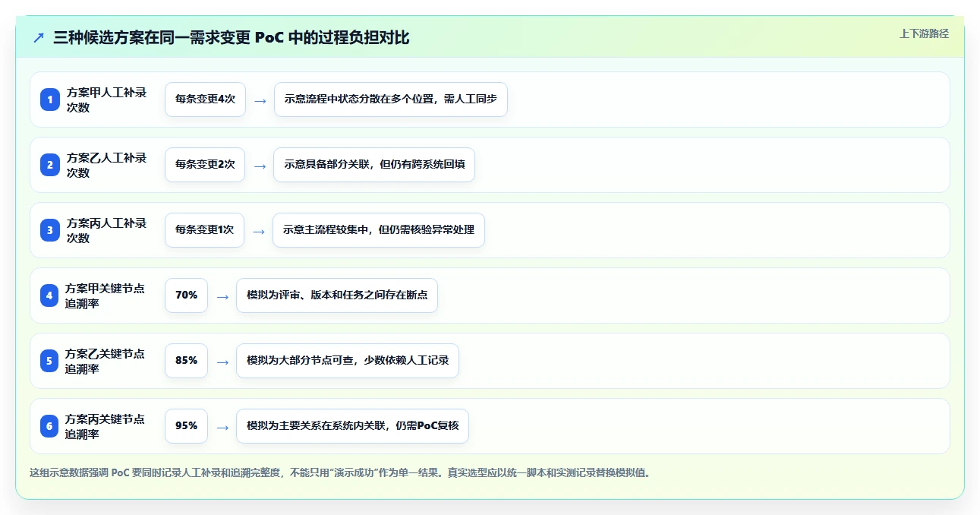Click the 95% value chip
Viewport: 980px width, 515px height.
[x=186, y=426]
